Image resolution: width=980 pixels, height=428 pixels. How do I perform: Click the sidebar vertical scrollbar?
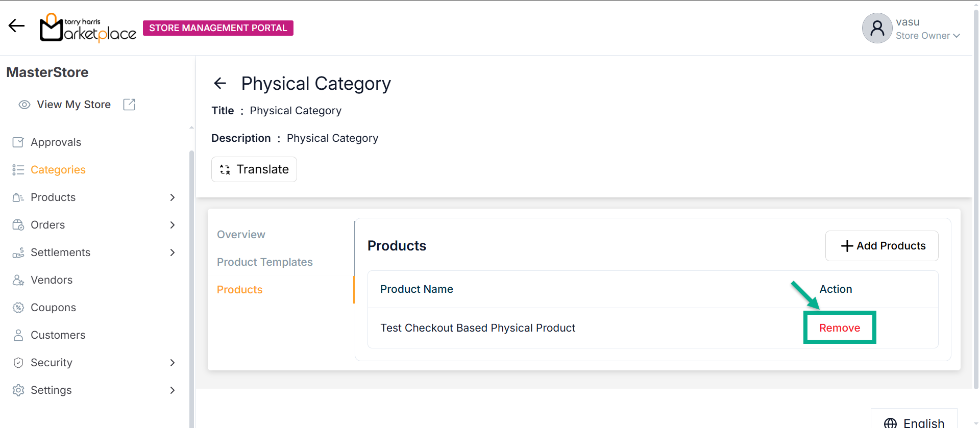191,286
